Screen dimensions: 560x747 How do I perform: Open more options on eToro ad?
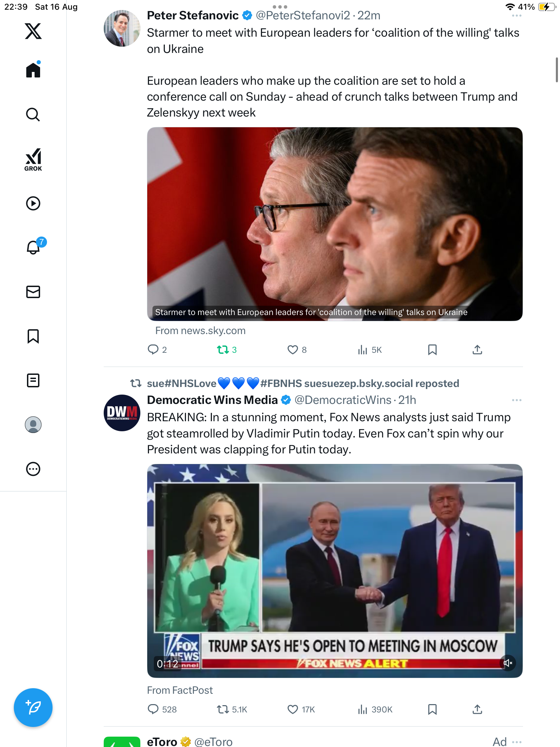tap(516, 742)
